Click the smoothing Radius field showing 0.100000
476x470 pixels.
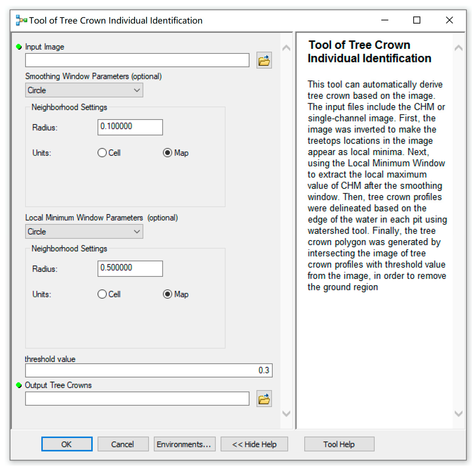[130, 127]
